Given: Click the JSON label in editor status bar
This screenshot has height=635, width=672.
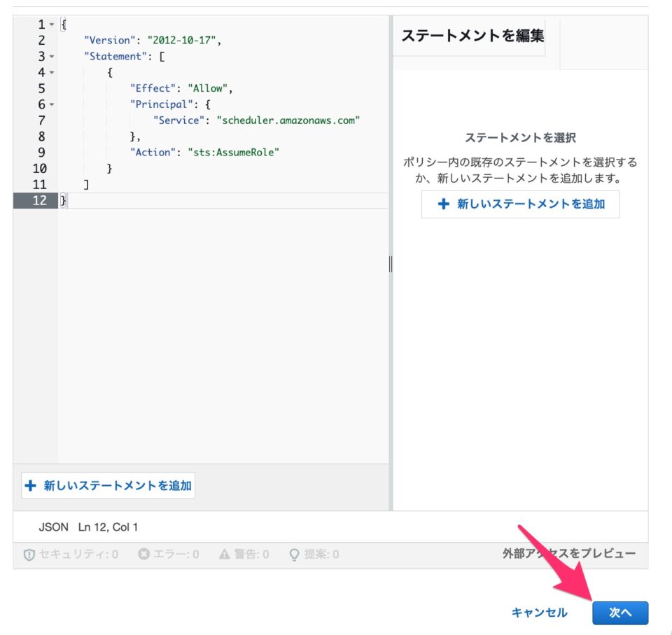Looking at the screenshot, I should 54,527.
